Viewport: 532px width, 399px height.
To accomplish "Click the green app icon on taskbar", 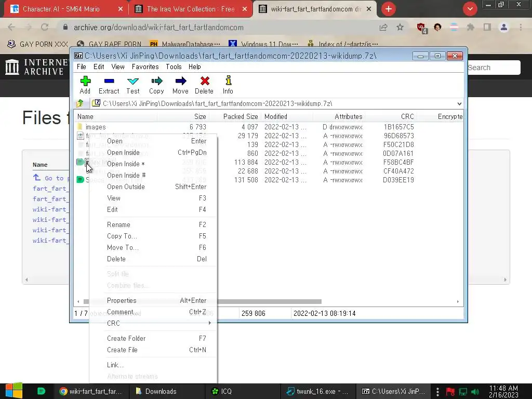I will click(x=41, y=391).
